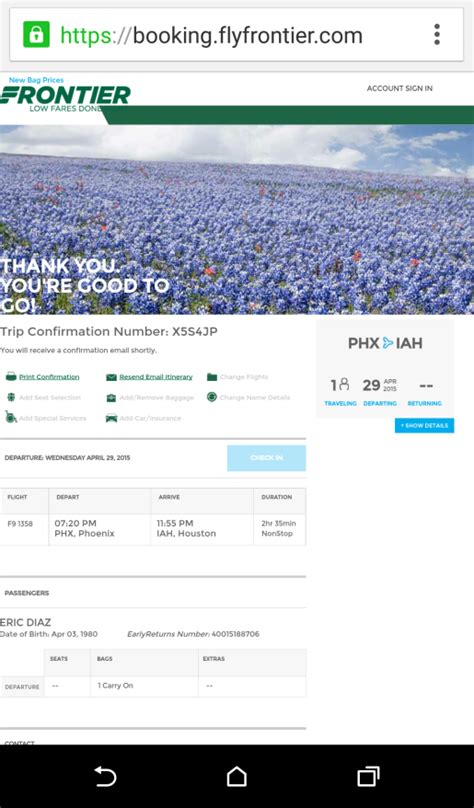474x808 pixels.
Task: Tap the seat icon for Add Seat Selection
Action: [11, 397]
